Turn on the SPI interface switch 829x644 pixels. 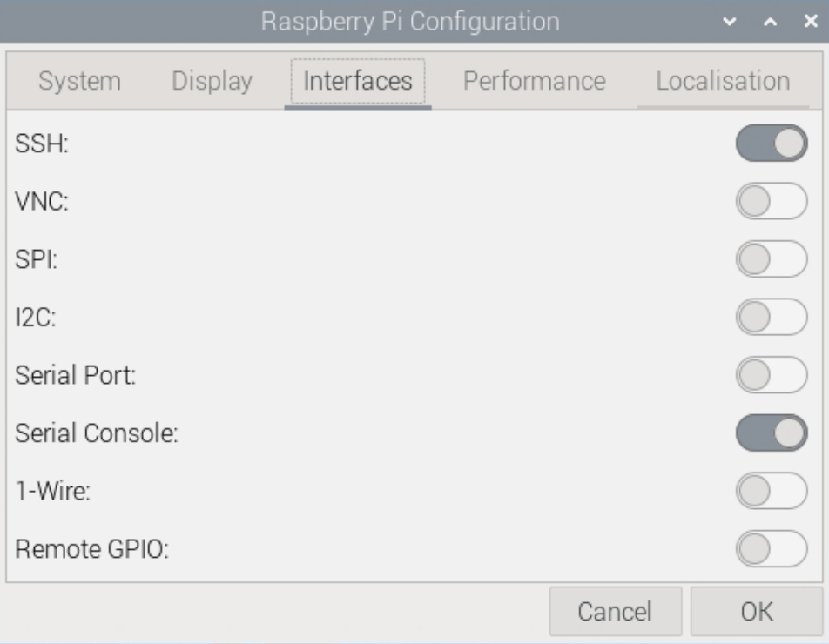(772, 259)
